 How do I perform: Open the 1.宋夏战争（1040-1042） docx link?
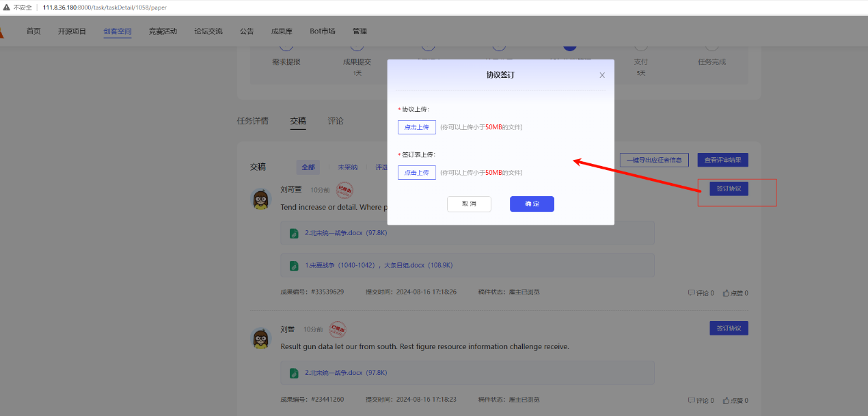379,266
